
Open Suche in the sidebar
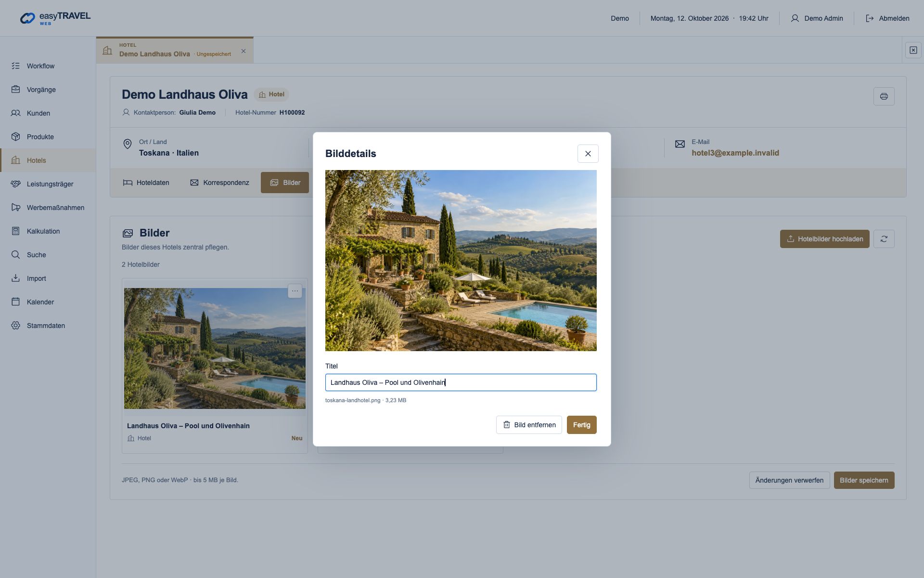(48, 255)
